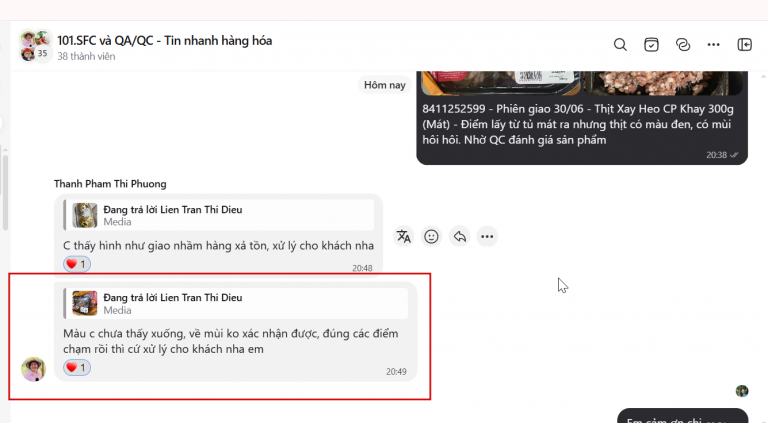Image resolution: width=768 pixels, height=423 pixels.
Task: Click sender avatar beside 20:49 message
Action: pos(33,369)
